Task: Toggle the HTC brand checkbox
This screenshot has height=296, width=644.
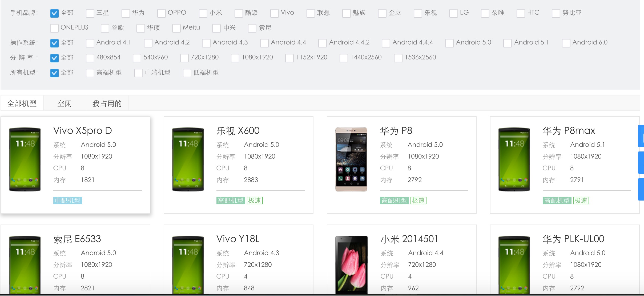Action: pyautogui.click(x=521, y=13)
